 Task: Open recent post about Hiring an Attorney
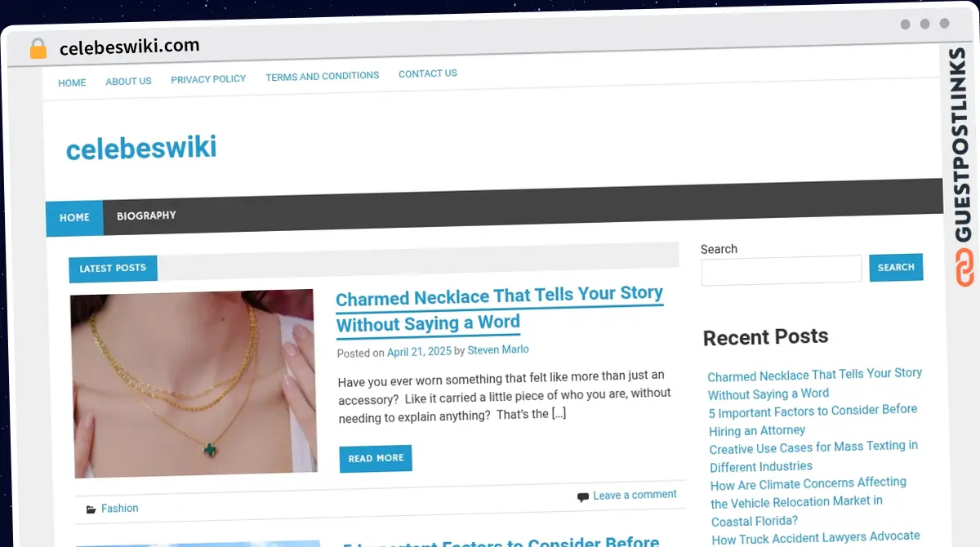pyautogui.click(x=813, y=420)
